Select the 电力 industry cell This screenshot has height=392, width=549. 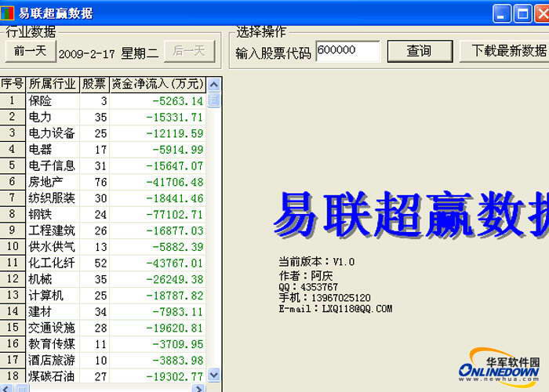tap(53, 118)
